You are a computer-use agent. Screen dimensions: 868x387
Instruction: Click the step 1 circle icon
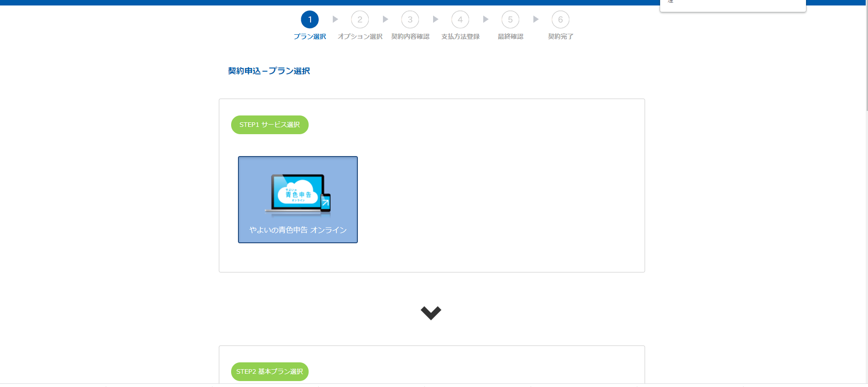click(310, 20)
